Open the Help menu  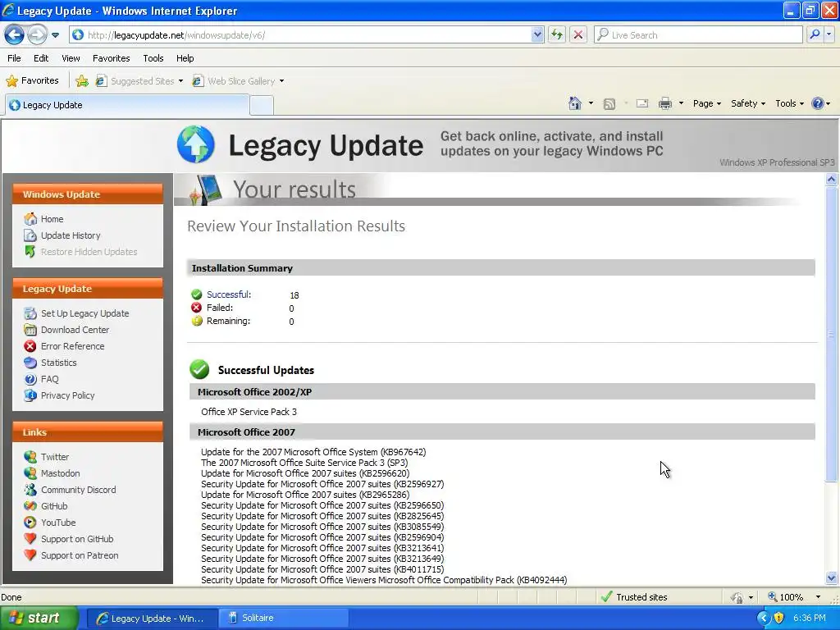(x=185, y=58)
